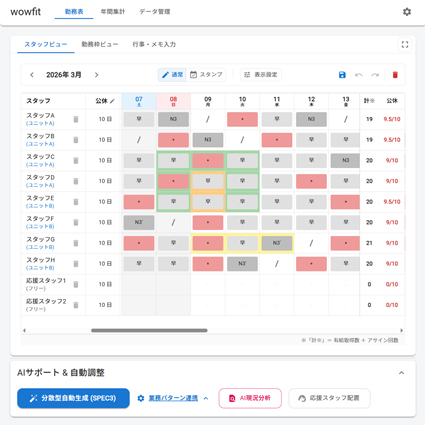Click スタッフG yellow-outlined N3 cell on day 11
This screenshot has height=425, width=425.
[x=277, y=243]
